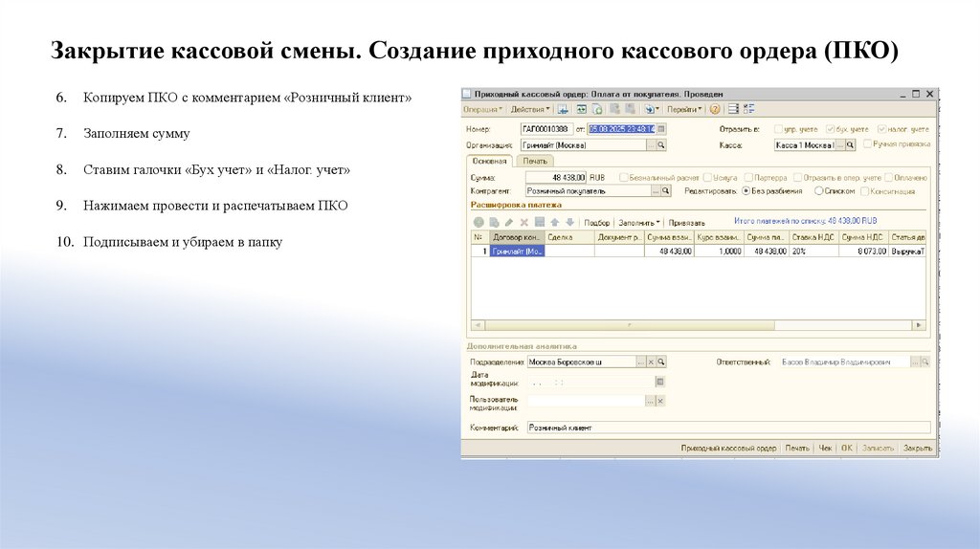Click the third toolbar icon with green mark
This screenshot has width=980, height=549.
click(597, 109)
